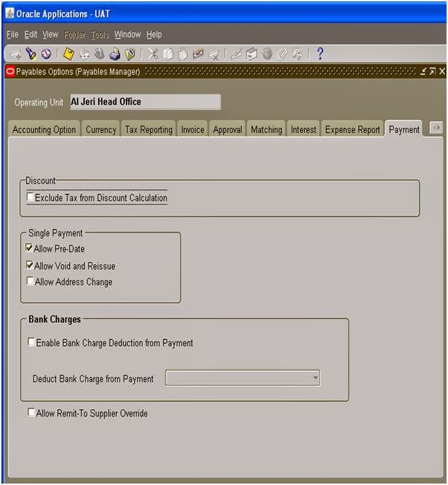Click the tab scroll arrows after Payment tab
The width and height of the screenshot is (448, 485).
point(436,127)
